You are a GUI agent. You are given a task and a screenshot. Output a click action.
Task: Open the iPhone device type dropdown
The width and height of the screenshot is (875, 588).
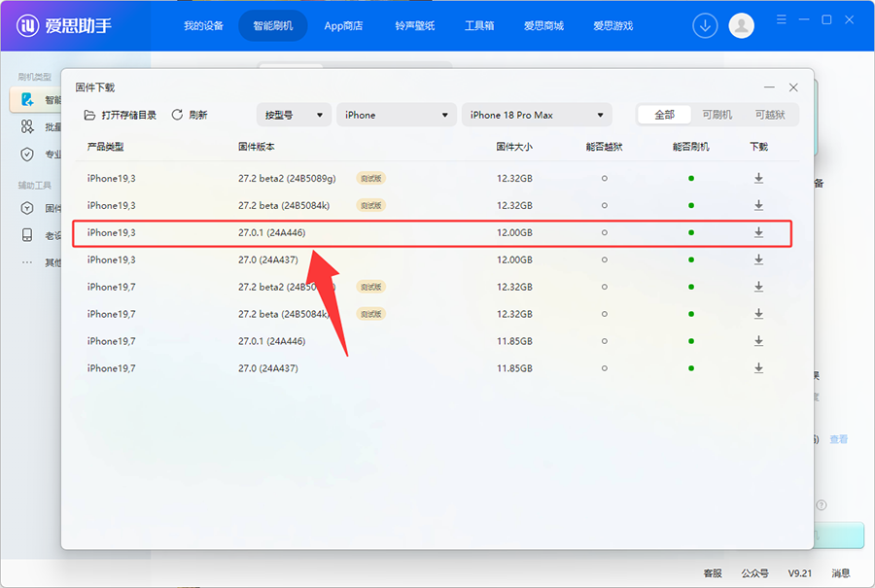(x=397, y=115)
